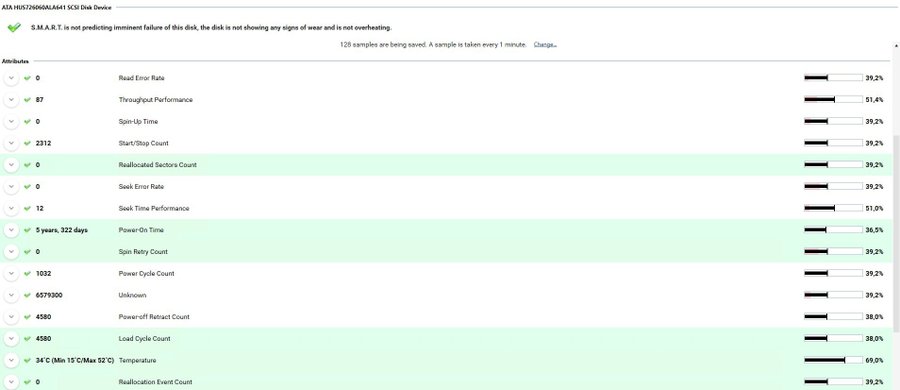Expand the Reallocated Sectors Count row chevron
Viewport: 900px width, 390px height.
pyautogui.click(x=11, y=165)
